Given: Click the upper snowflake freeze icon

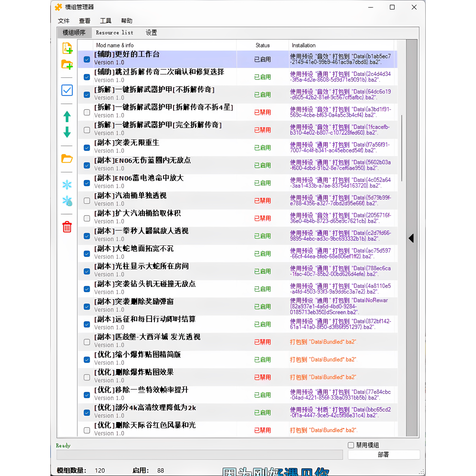Looking at the screenshot, I should point(67,185).
